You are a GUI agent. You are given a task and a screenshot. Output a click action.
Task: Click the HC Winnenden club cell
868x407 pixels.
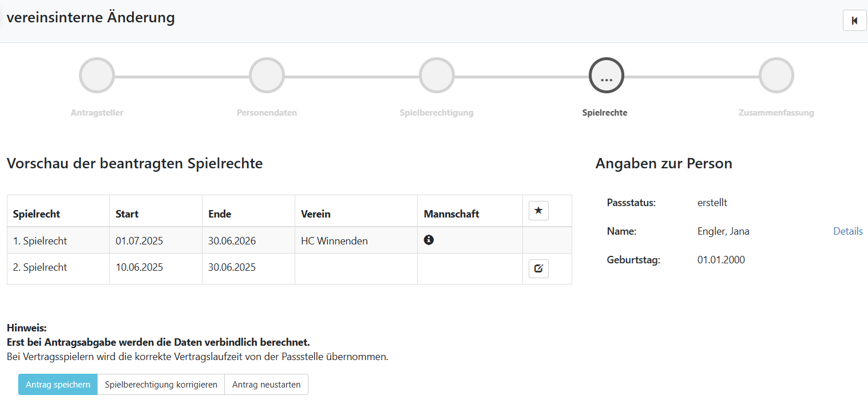tap(334, 241)
